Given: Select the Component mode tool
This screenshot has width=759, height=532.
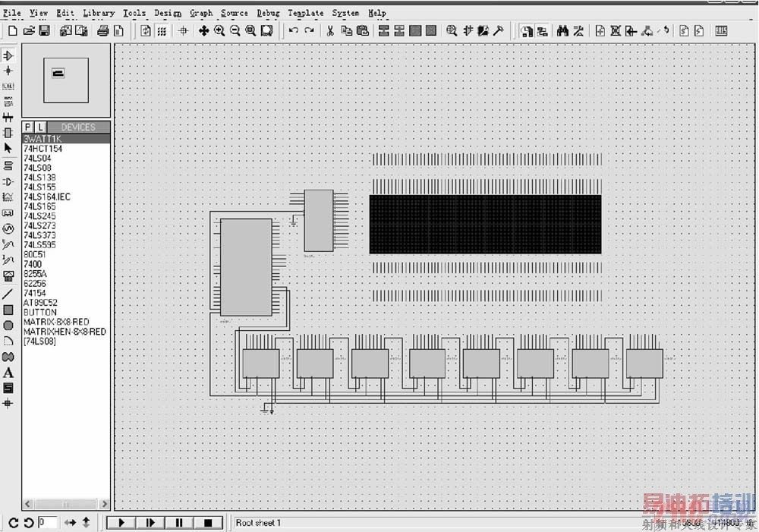Looking at the screenshot, I should click(8, 56).
